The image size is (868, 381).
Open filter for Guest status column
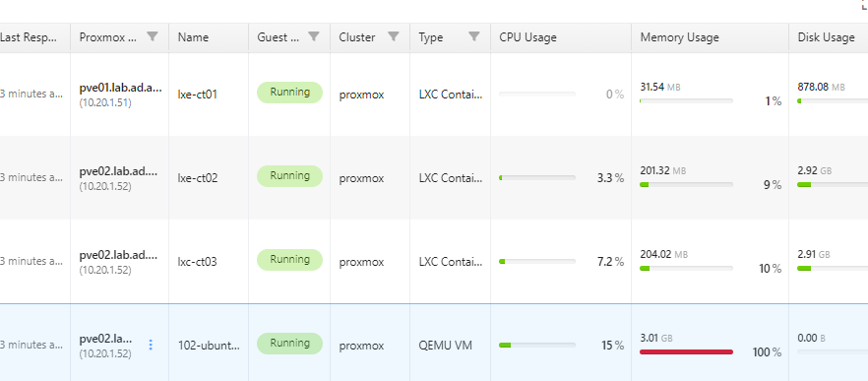pyautogui.click(x=313, y=36)
